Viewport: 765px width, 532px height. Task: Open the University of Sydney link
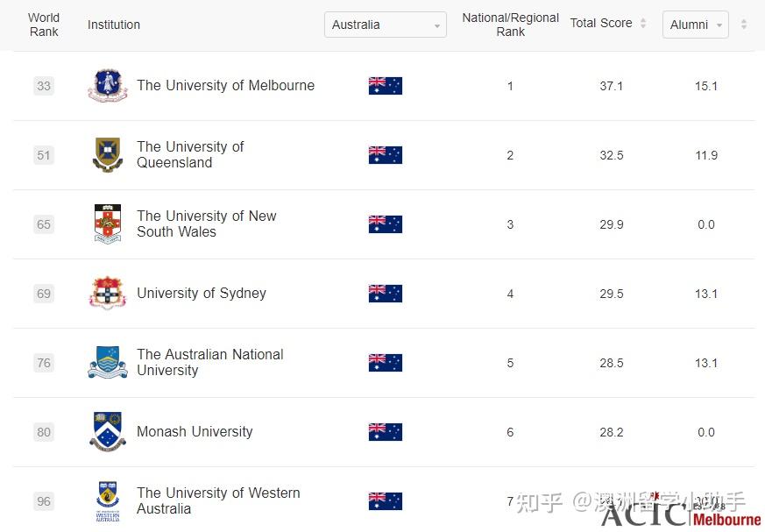(202, 294)
